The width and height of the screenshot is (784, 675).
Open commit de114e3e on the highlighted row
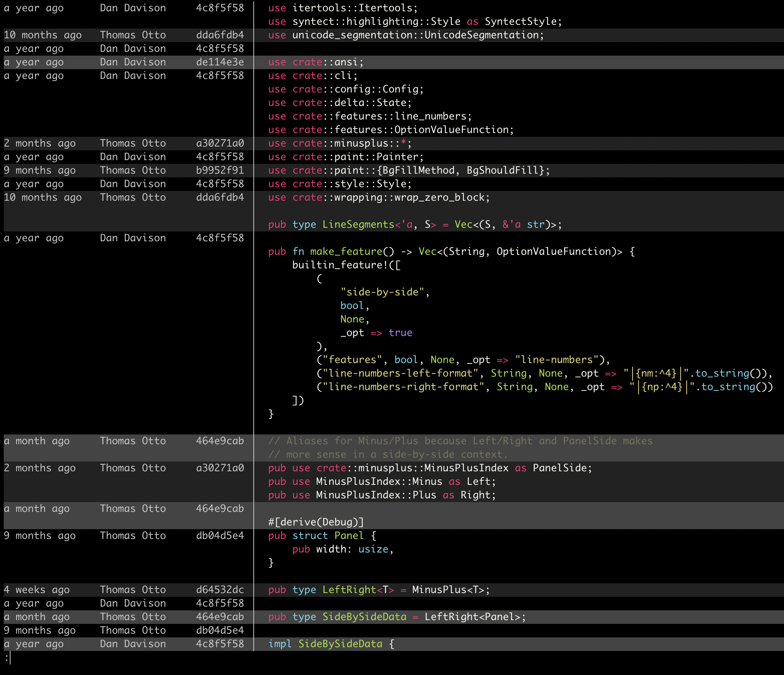[x=219, y=62]
